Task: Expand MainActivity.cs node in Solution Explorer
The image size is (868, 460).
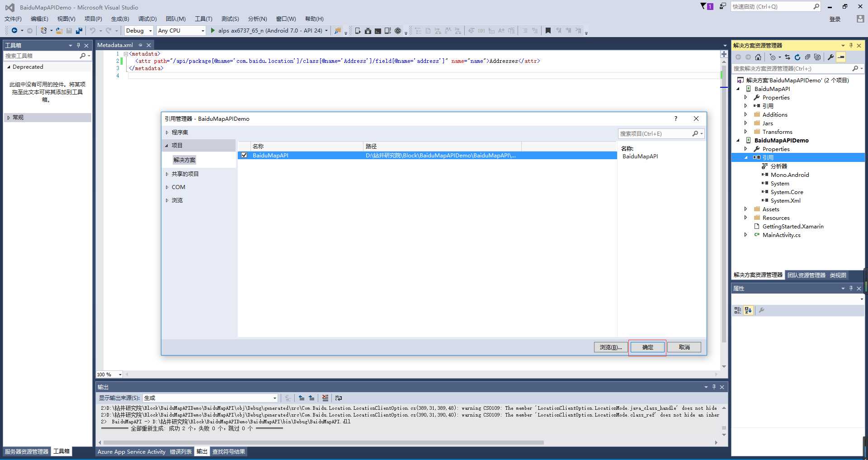Action: (x=745, y=235)
